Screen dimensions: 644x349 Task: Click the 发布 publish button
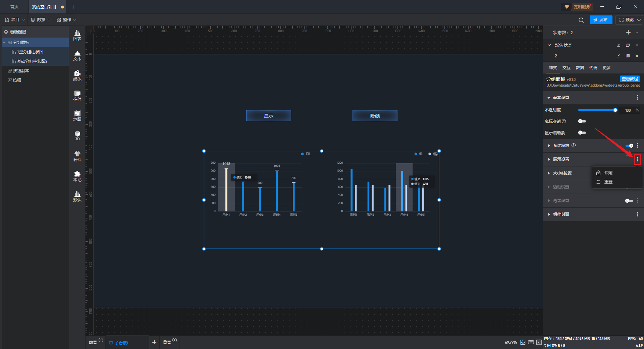coord(601,20)
